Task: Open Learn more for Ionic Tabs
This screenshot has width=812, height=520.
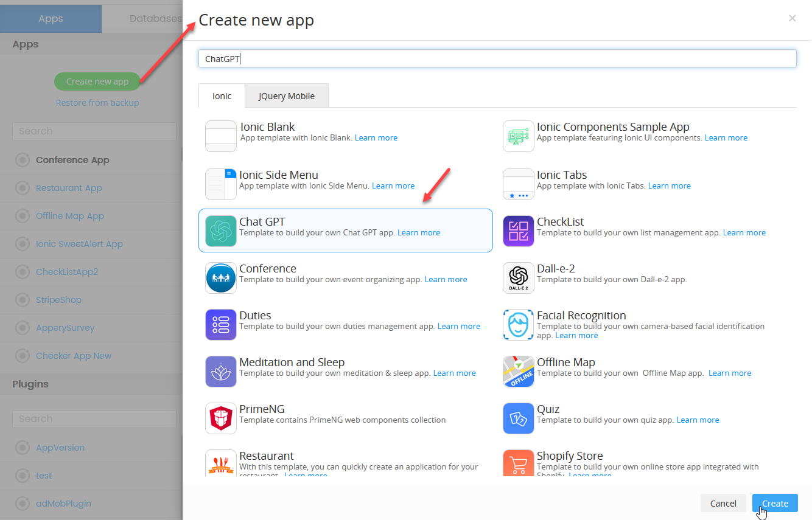Action: [670, 185]
